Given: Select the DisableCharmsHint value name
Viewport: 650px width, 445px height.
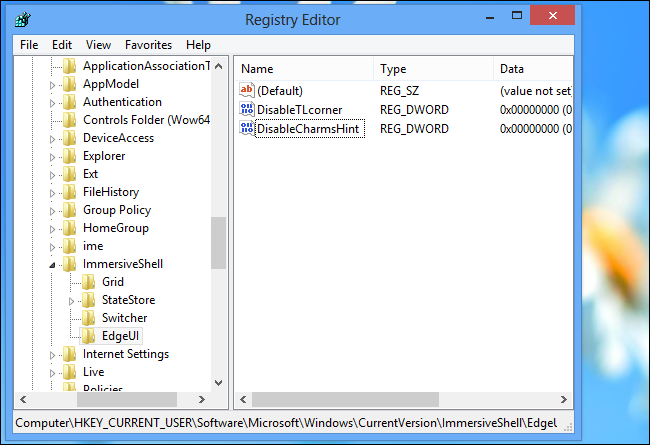Looking at the screenshot, I should (308, 129).
